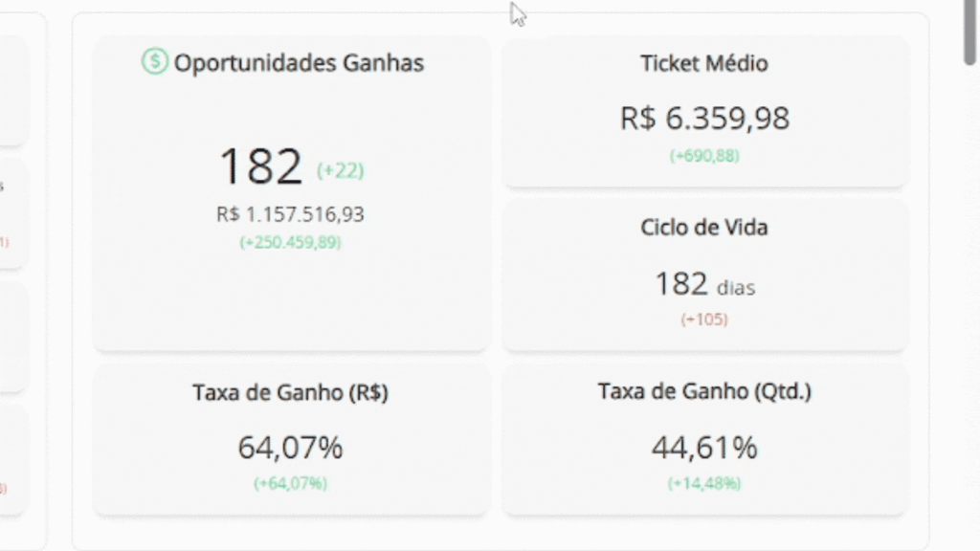Click the (+64,07%) green variation
980x551 pixels.
pos(290,483)
